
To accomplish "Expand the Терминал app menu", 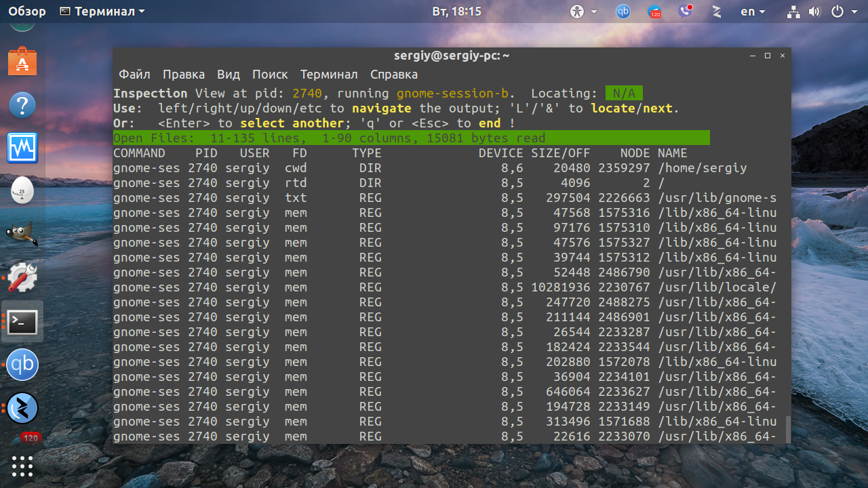I will click(x=102, y=12).
